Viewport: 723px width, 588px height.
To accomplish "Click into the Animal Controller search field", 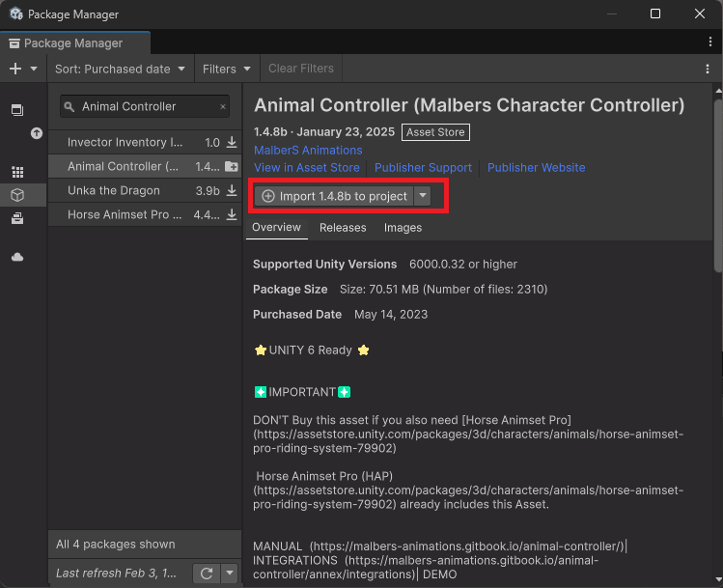I will 145,106.
